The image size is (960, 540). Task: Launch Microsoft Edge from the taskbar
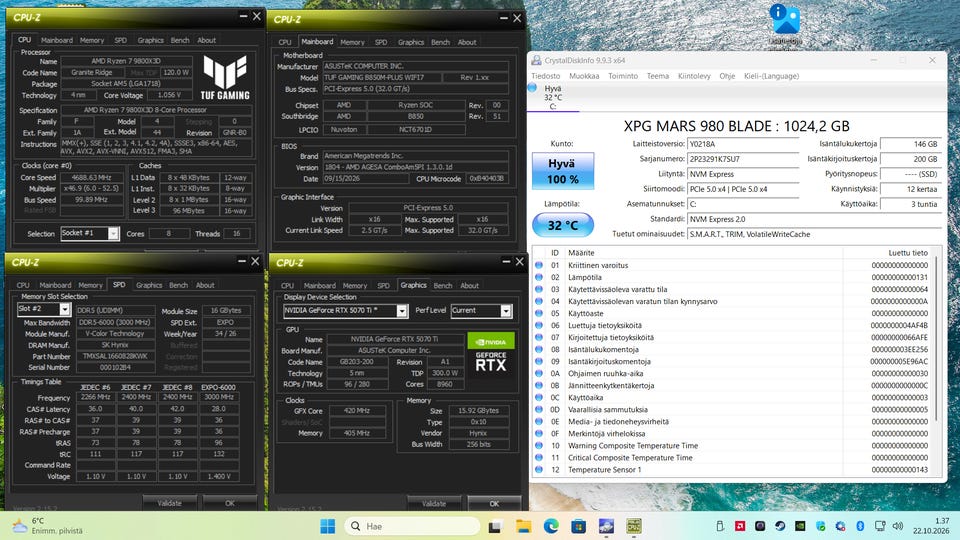click(551, 526)
